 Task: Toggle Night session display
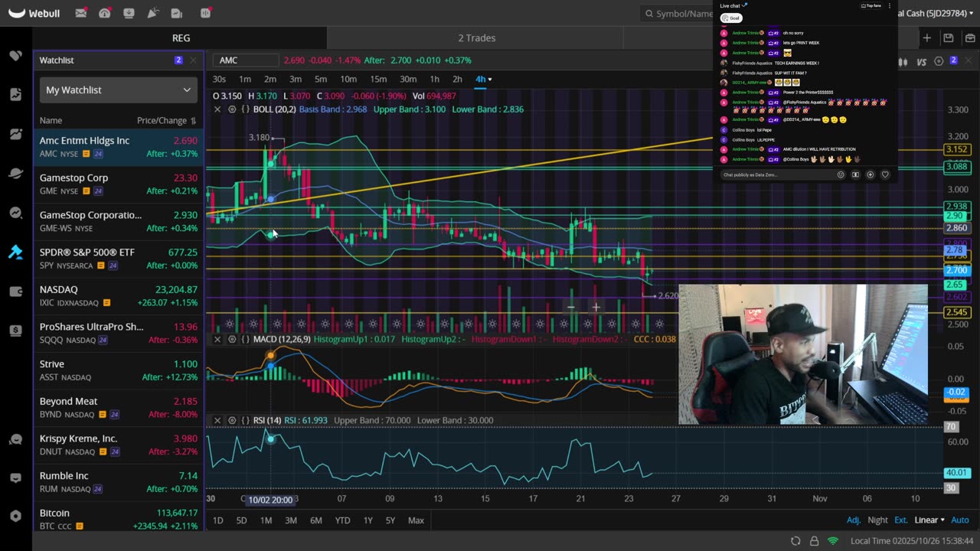coord(877,520)
